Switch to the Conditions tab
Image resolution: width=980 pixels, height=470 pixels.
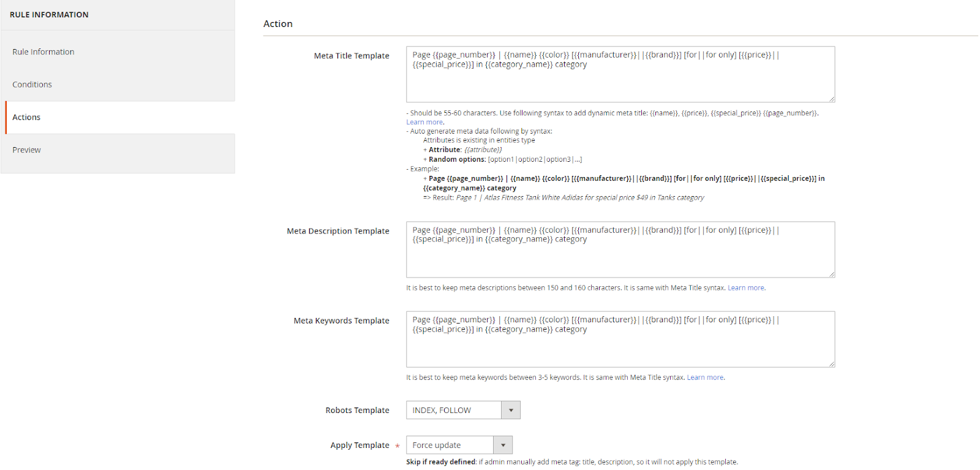coord(32,85)
